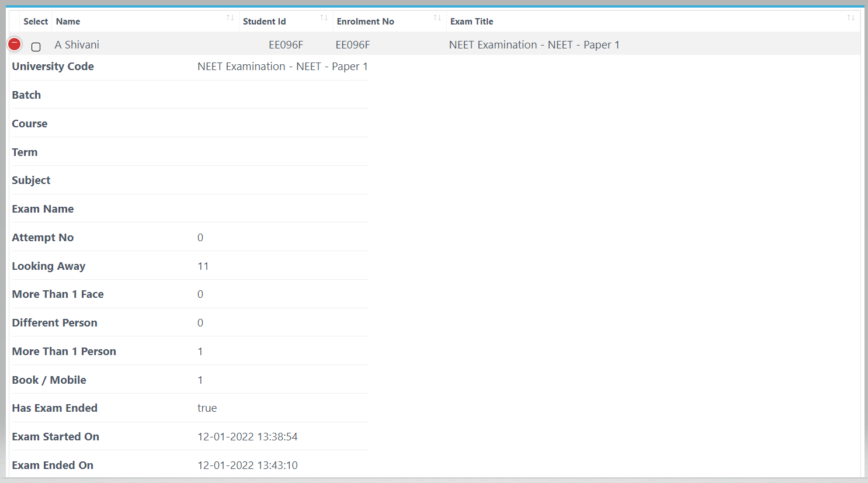
Task: Click the Student Id header label
Action: tap(264, 22)
